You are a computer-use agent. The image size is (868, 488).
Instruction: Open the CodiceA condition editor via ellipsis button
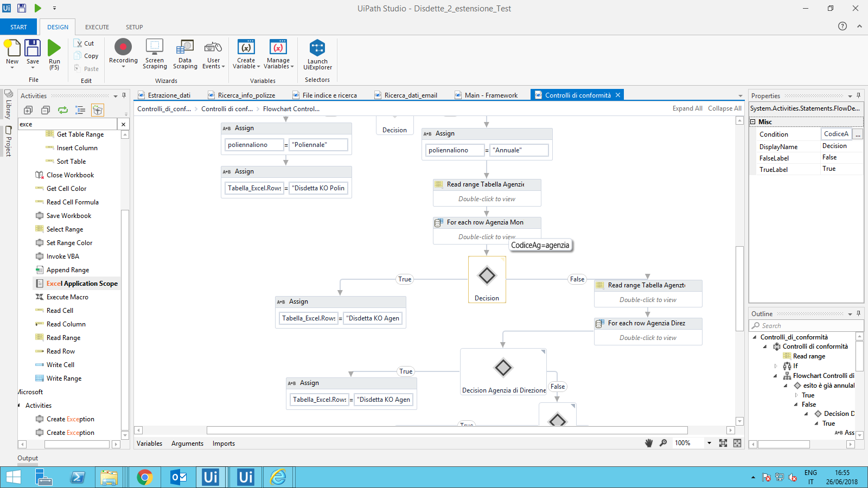858,133
